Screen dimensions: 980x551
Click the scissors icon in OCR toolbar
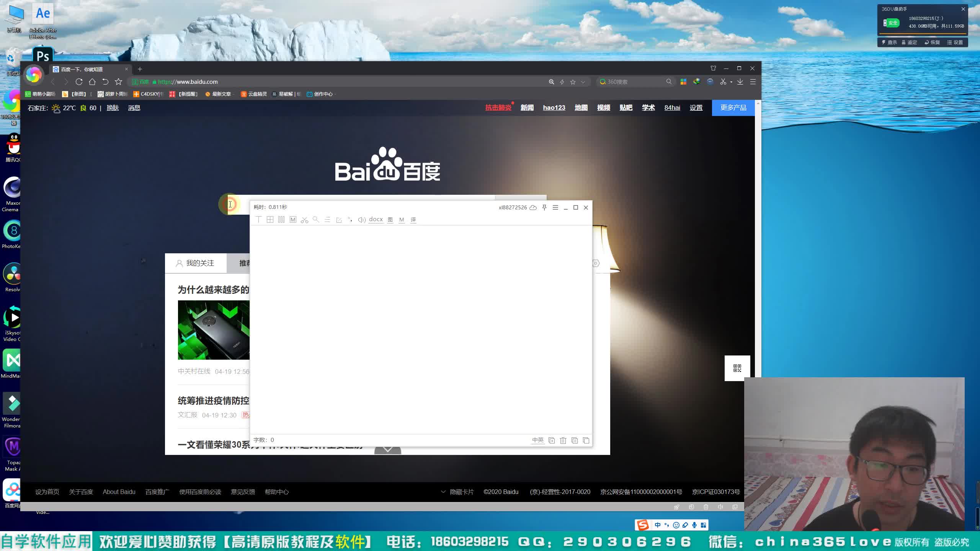click(x=304, y=220)
